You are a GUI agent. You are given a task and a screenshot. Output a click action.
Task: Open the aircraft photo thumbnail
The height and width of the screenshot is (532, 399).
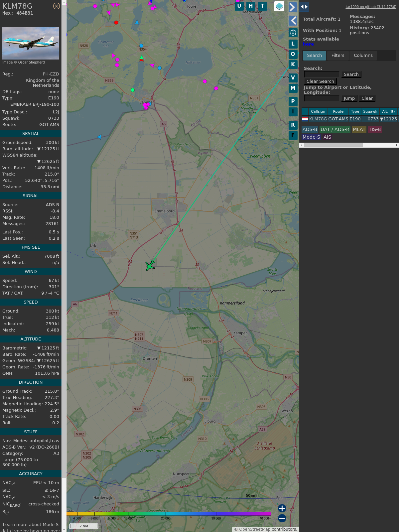coord(31,43)
